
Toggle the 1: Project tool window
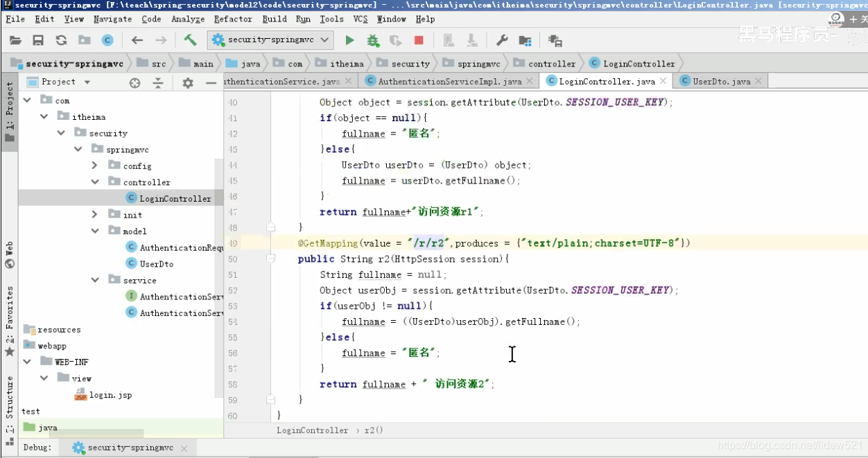[x=9, y=112]
